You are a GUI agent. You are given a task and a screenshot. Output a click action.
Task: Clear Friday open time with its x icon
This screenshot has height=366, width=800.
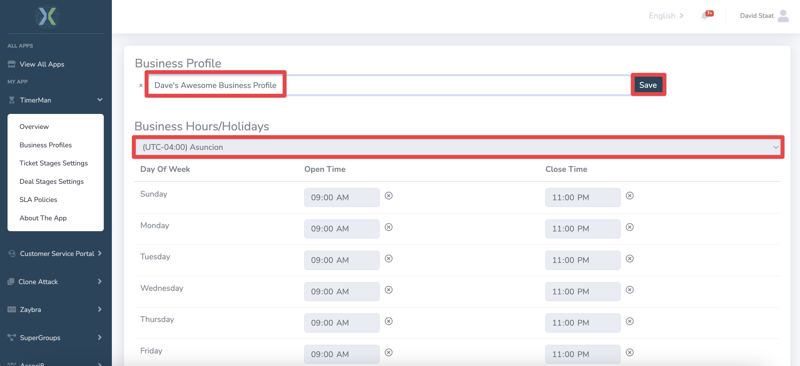coord(388,353)
